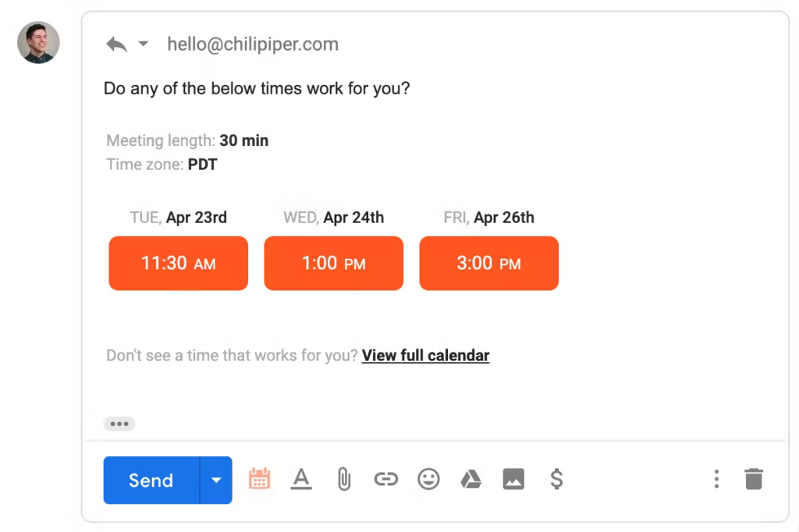Insert a hyperlink

(x=385, y=479)
